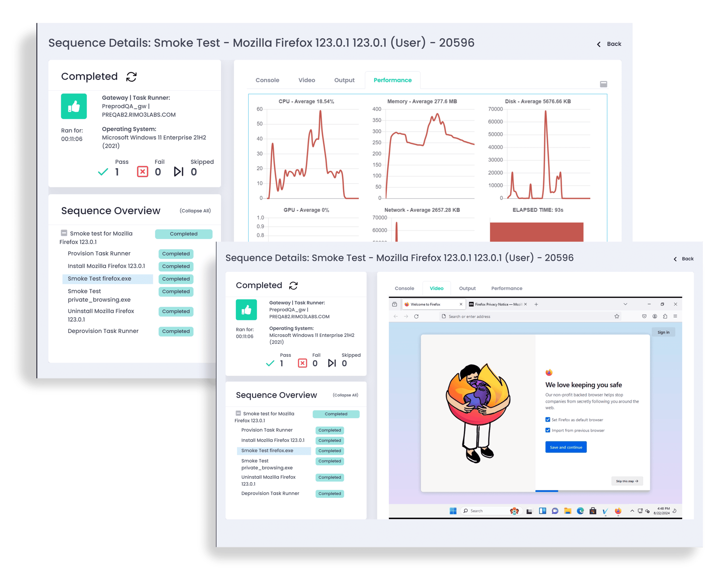The height and width of the screenshot is (579, 728).
Task: Click the Back arrow in the Performance window
Action: (599, 44)
